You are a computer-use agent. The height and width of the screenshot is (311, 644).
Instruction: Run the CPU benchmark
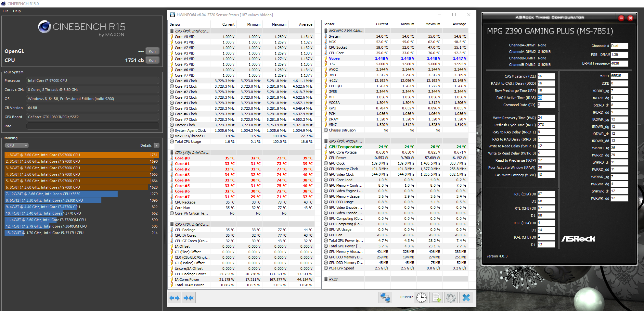pos(152,60)
